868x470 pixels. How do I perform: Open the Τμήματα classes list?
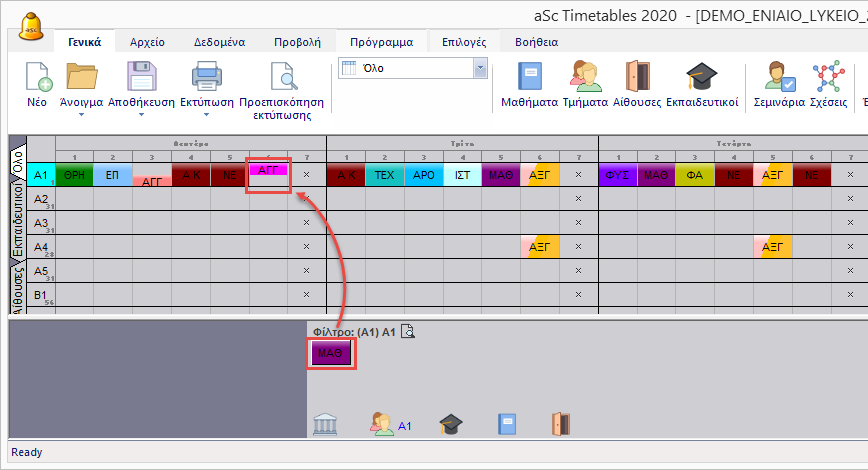pos(586,78)
